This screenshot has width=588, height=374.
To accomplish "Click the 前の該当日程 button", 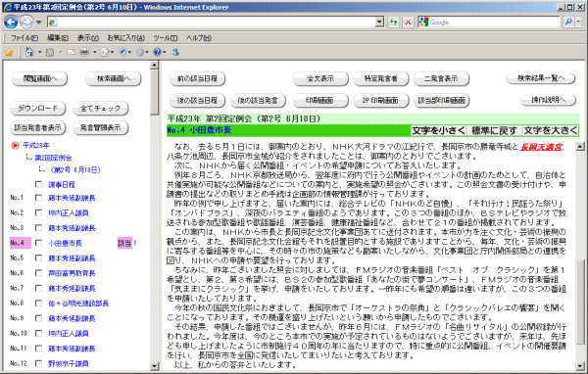I will click(198, 78).
